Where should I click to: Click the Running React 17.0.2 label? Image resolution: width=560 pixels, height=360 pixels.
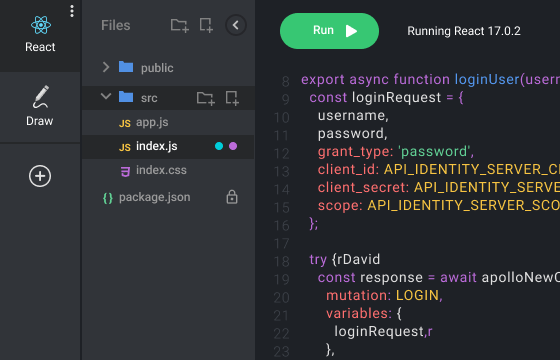464,31
